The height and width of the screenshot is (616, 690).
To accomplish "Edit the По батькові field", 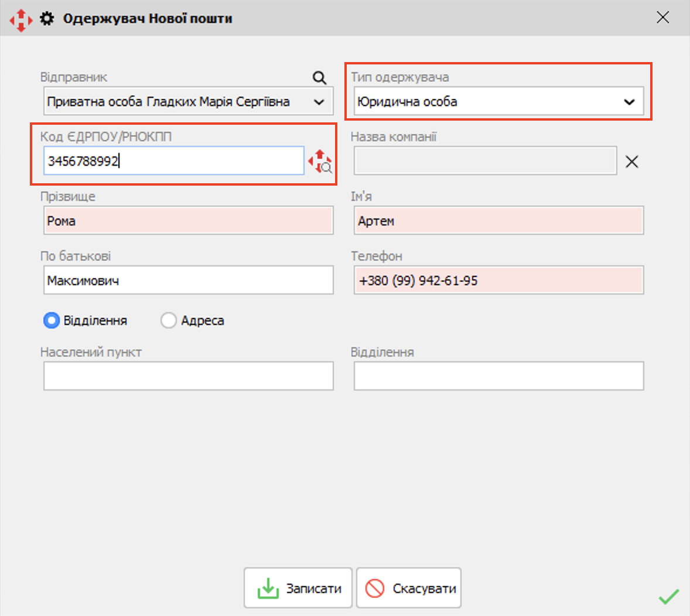I will point(188,280).
